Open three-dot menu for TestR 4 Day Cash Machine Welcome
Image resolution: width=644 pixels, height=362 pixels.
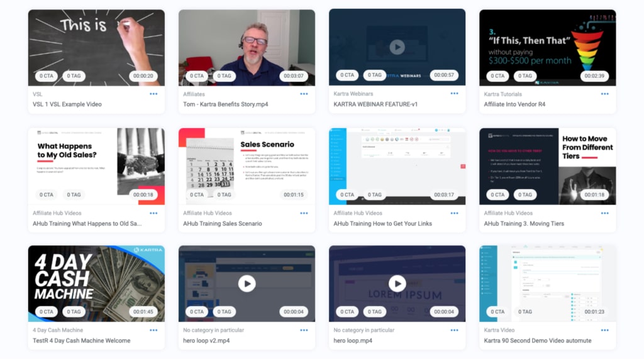[x=153, y=331]
